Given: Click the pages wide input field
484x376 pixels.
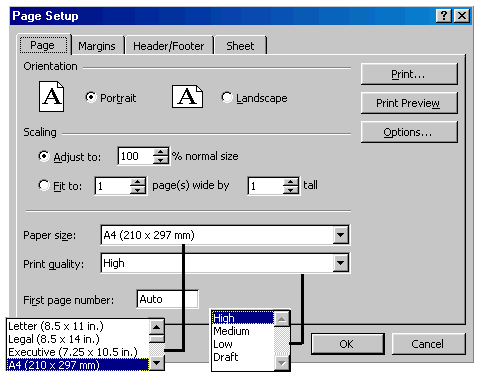Looking at the screenshot, I should coord(113,186).
